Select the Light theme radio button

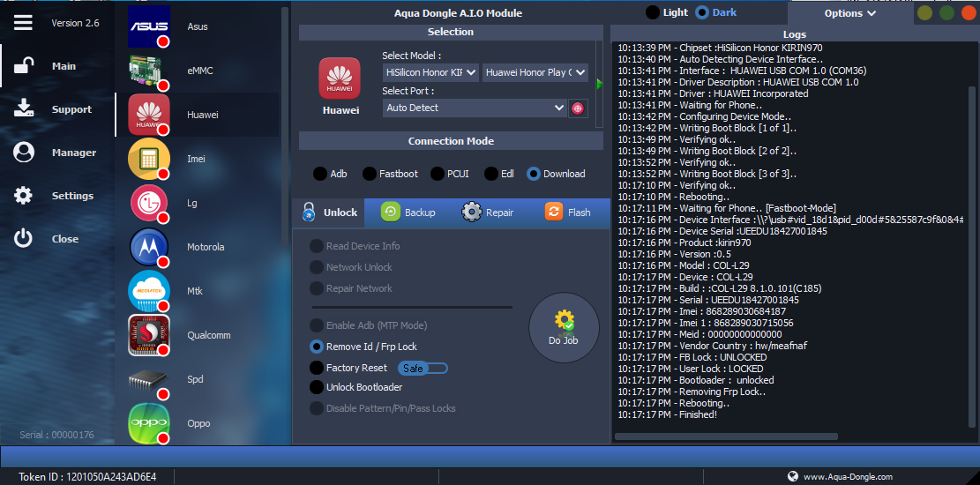[x=653, y=12]
